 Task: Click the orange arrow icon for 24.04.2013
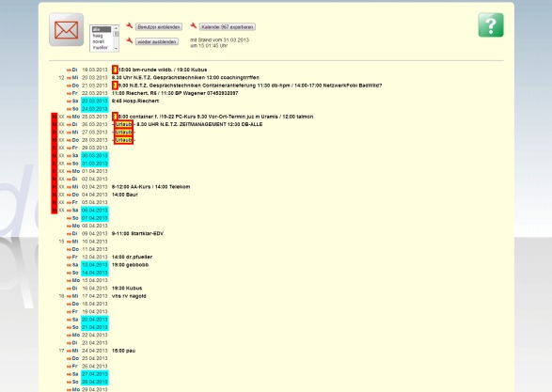pos(69,351)
